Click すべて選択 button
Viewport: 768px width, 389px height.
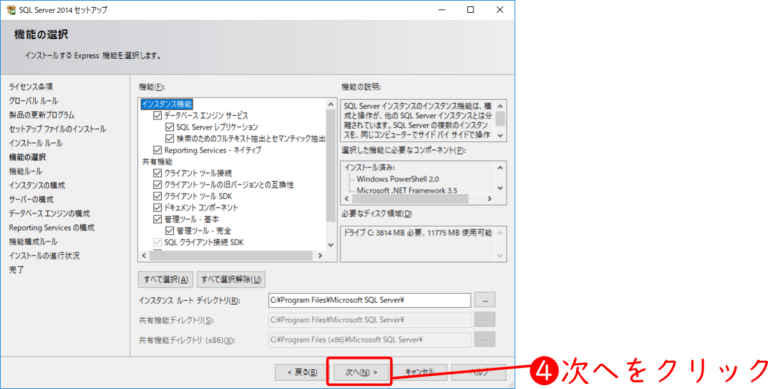pyautogui.click(x=166, y=280)
